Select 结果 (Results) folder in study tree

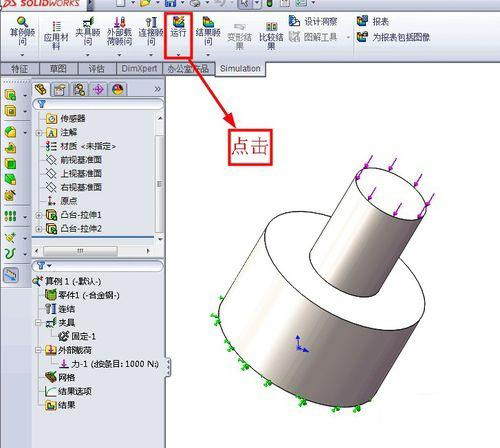[x=60, y=405]
